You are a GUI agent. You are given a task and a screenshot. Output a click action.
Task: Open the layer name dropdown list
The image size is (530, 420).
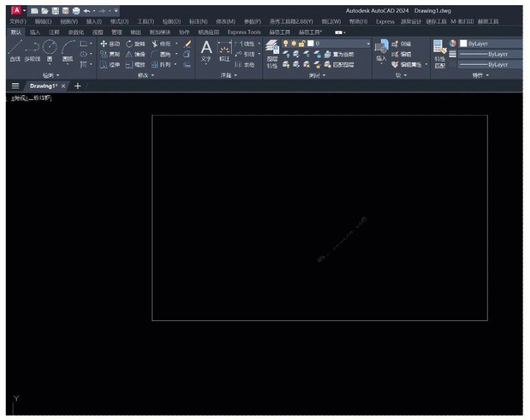pos(367,44)
